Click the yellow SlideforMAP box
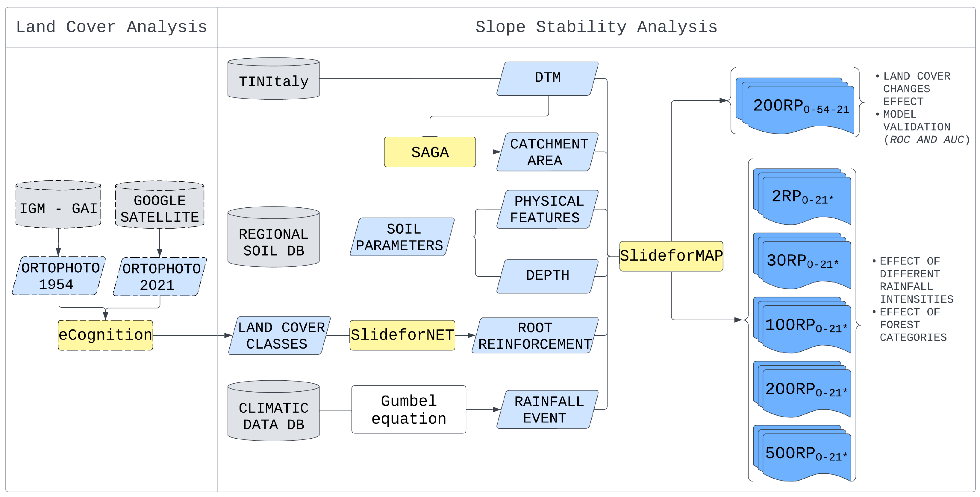Image resolution: width=980 pixels, height=497 pixels. (x=671, y=256)
